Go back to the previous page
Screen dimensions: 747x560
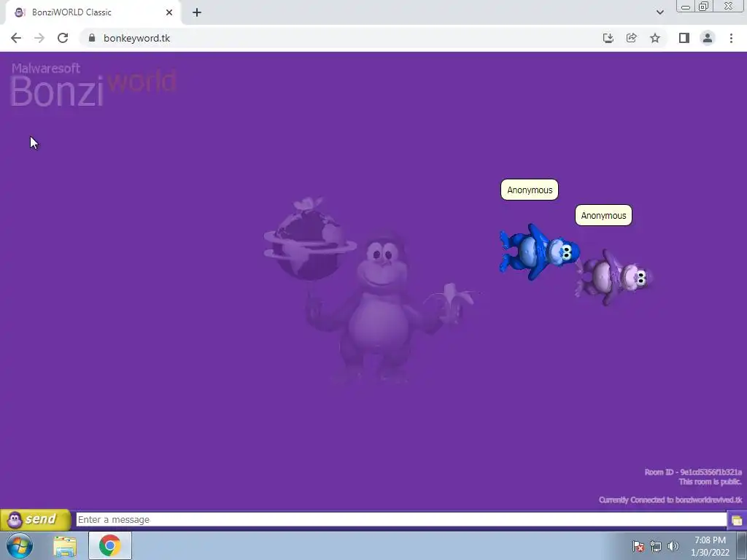16,38
